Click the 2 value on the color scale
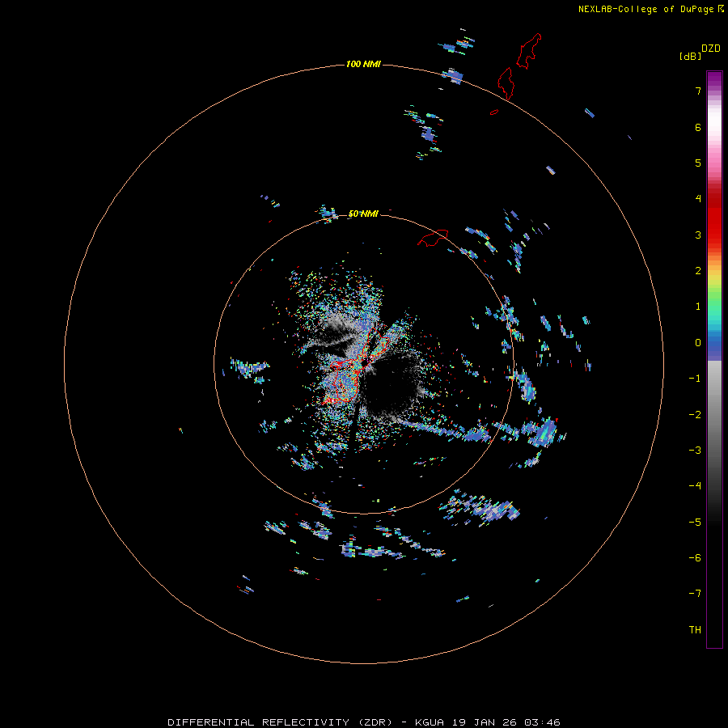The width and height of the screenshot is (728, 728). 698,271
